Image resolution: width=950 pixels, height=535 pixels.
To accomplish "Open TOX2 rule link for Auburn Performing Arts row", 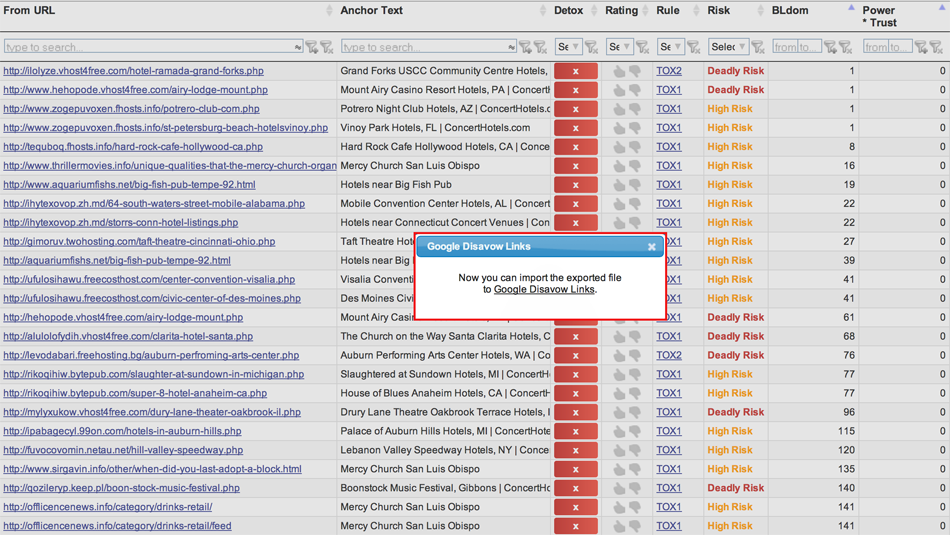I will 669,355.
